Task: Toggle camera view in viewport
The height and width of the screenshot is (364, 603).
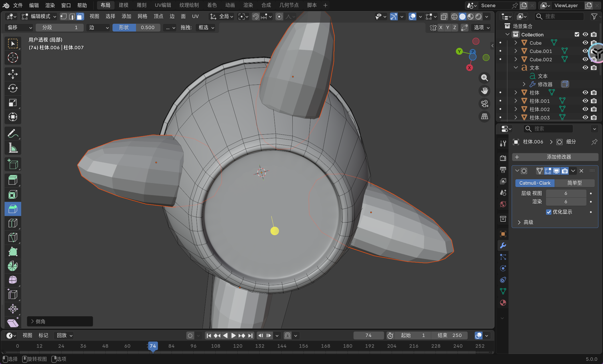Action: point(484,104)
